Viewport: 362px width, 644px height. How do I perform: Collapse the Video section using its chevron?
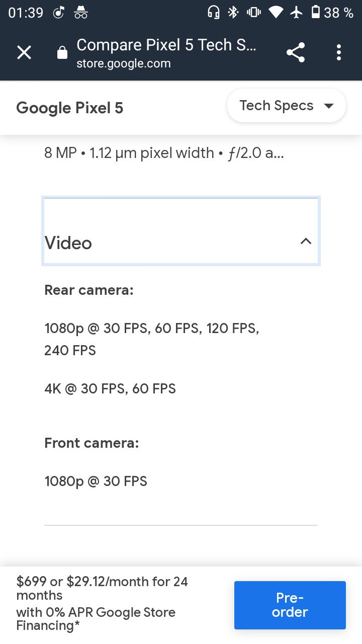click(306, 242)
